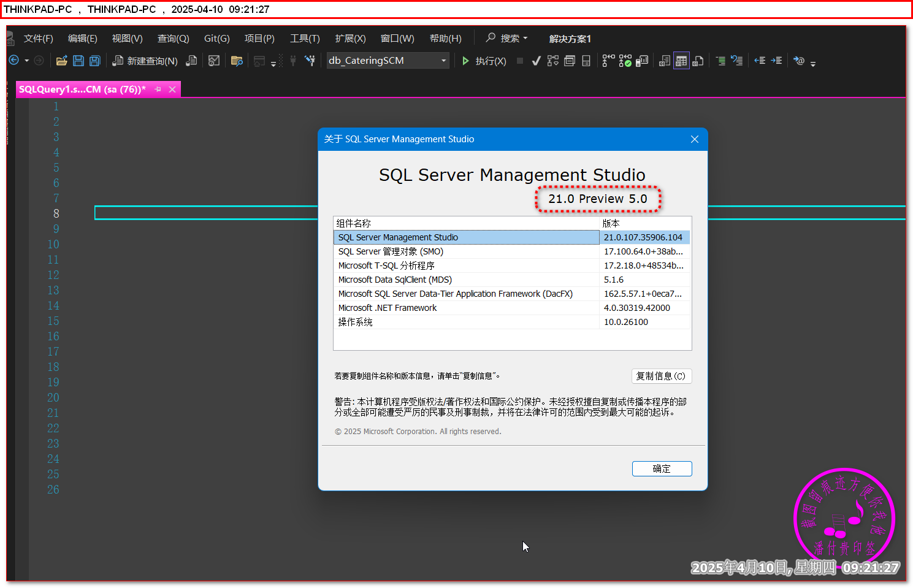
Task: Click the 执行(X) execute button
Action: coord(484,61)
